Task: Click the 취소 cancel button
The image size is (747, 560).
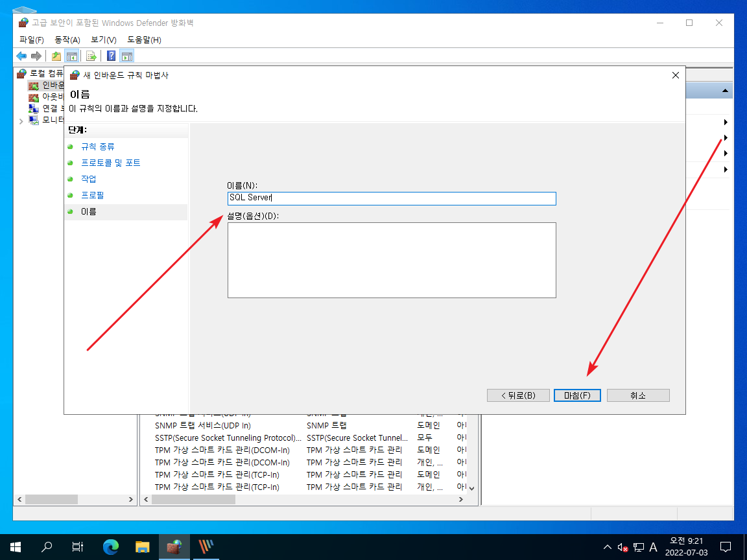Action: pos(638,395)
